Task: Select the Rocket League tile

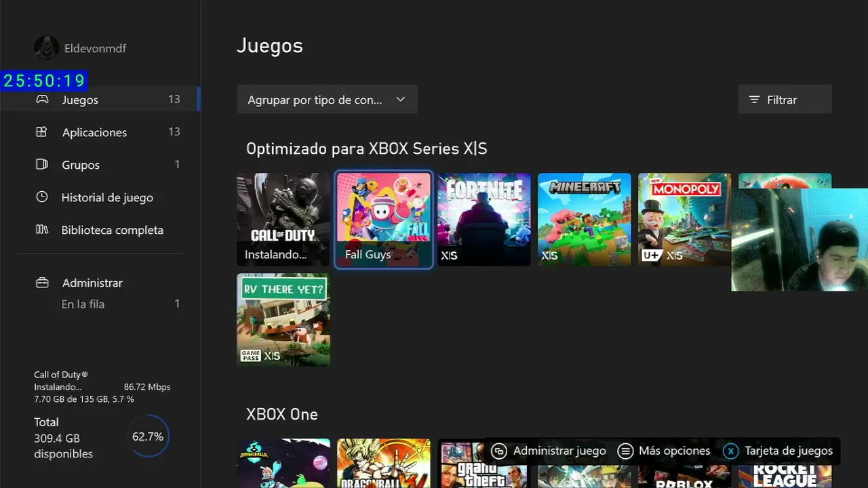Action: tap(785, 474)
